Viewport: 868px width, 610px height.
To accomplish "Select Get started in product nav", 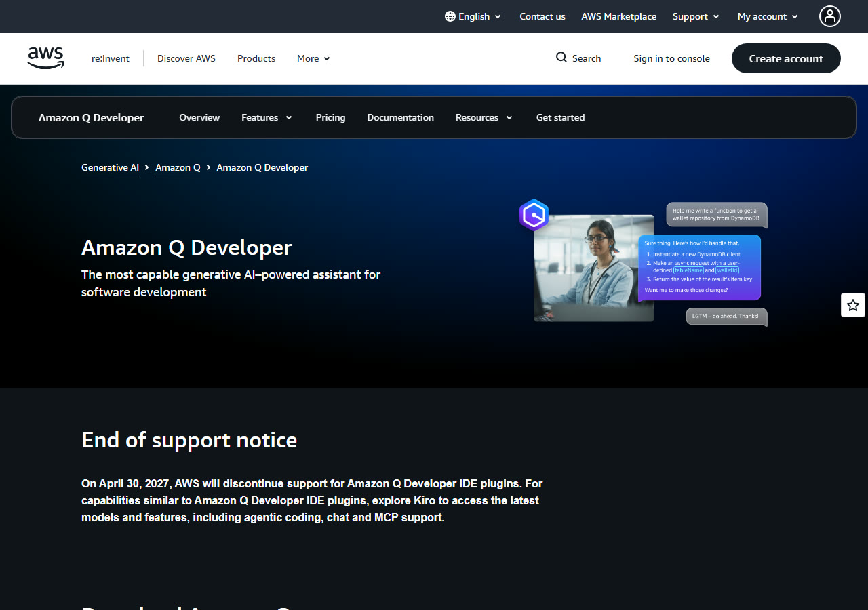I will point(560,117).
